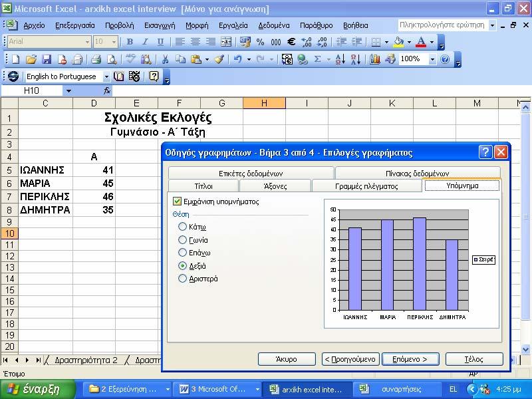Expand borders dropdown arrow

click(x=386, y=42)
